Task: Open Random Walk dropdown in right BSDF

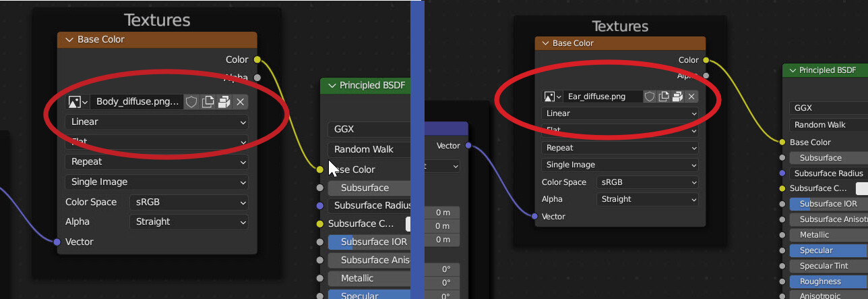Action: pos(829,125)
